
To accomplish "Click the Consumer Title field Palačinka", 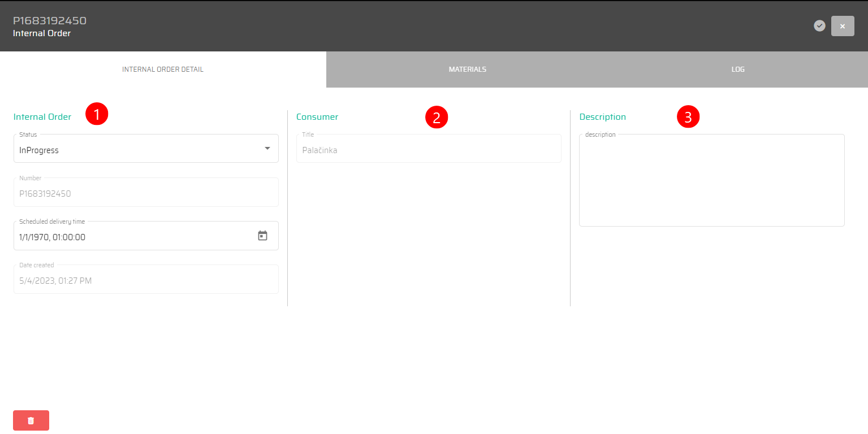I will pyautogui.click(x=428, y=150).
